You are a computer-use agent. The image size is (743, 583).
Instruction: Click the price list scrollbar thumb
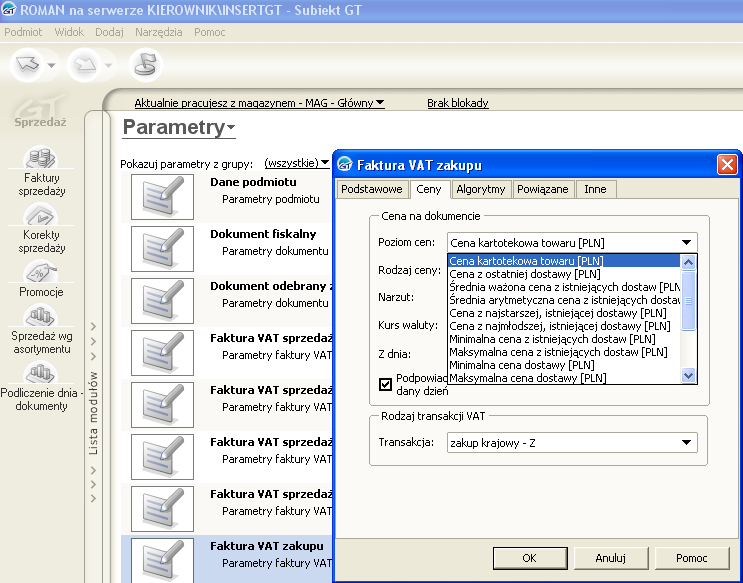[x=688, y=300]
